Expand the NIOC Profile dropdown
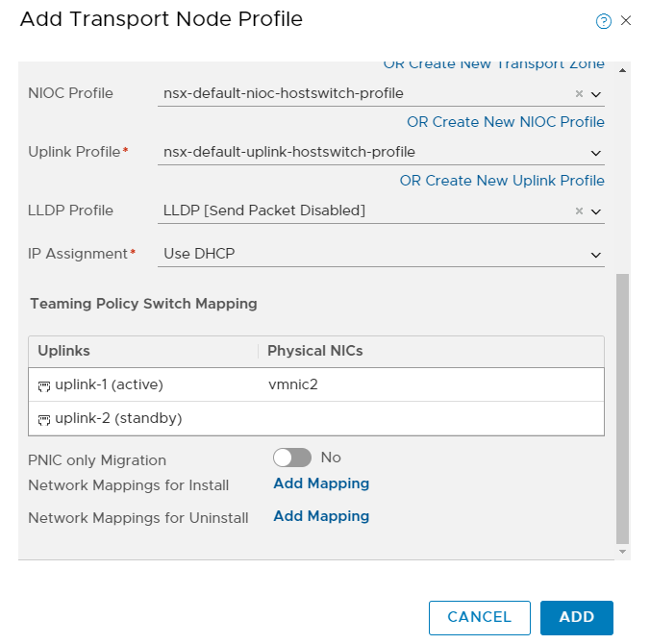The height and width of the screenshot is (644, 650). [596, 94]
